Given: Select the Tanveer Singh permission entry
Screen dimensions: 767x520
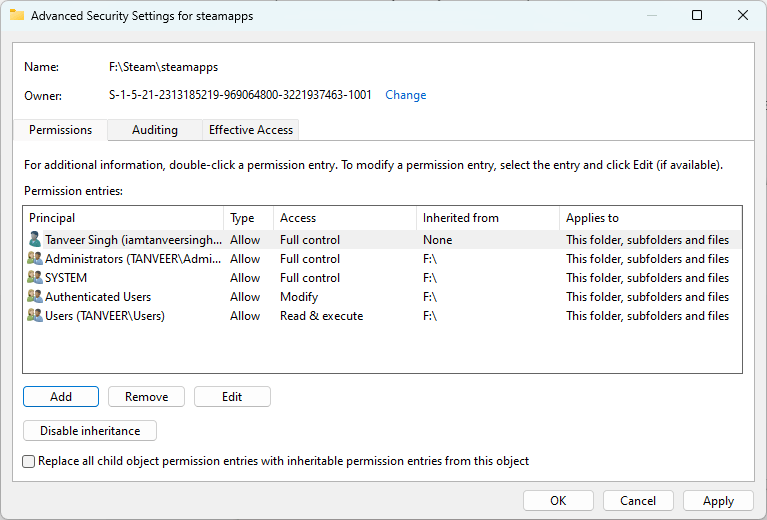Looking at the screenshot, I should pos(382,240).
